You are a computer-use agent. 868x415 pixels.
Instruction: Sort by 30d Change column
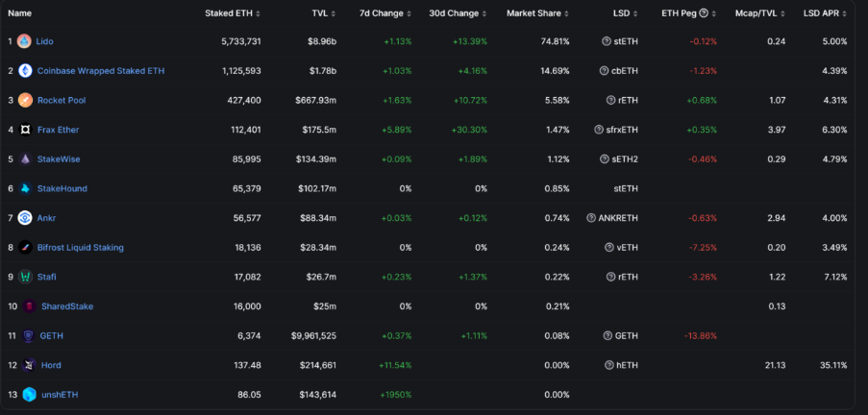click(458, 13)
